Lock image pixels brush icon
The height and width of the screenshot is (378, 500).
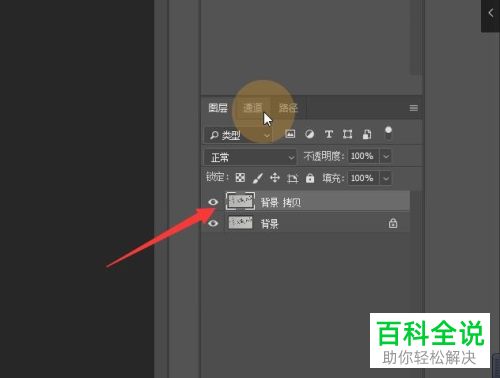click(258, 178)
